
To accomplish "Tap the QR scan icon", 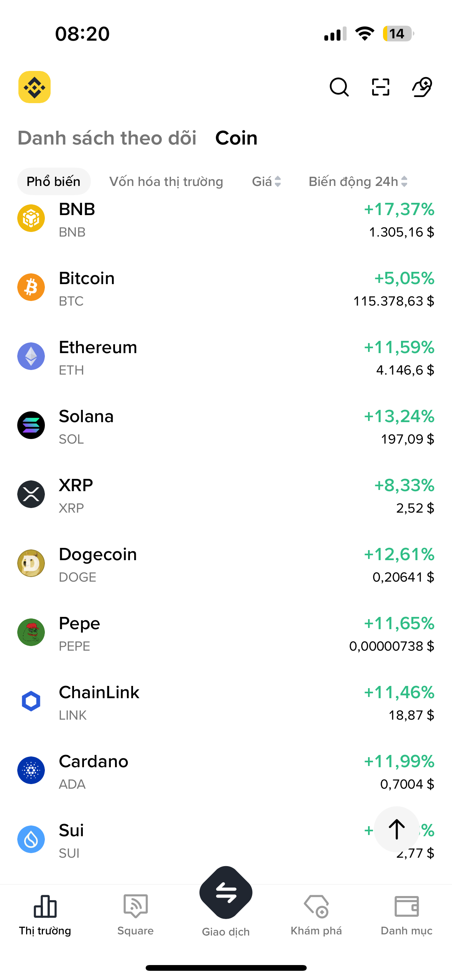I will click(380, 87).
